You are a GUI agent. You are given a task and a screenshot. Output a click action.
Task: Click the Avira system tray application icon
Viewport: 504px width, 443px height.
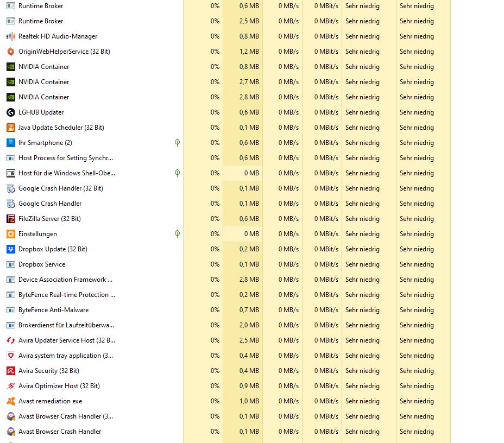pos(11,356)
